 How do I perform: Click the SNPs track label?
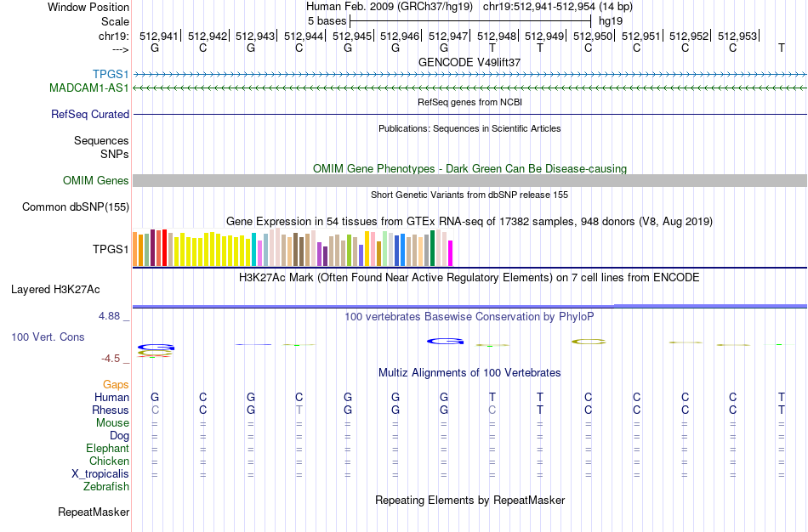point(115,154)
